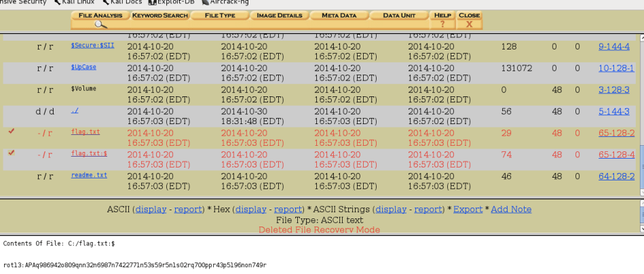Open metadata entry 10-128-1
The height and width of the screenshot is (274, 644).
coord(616,68)
